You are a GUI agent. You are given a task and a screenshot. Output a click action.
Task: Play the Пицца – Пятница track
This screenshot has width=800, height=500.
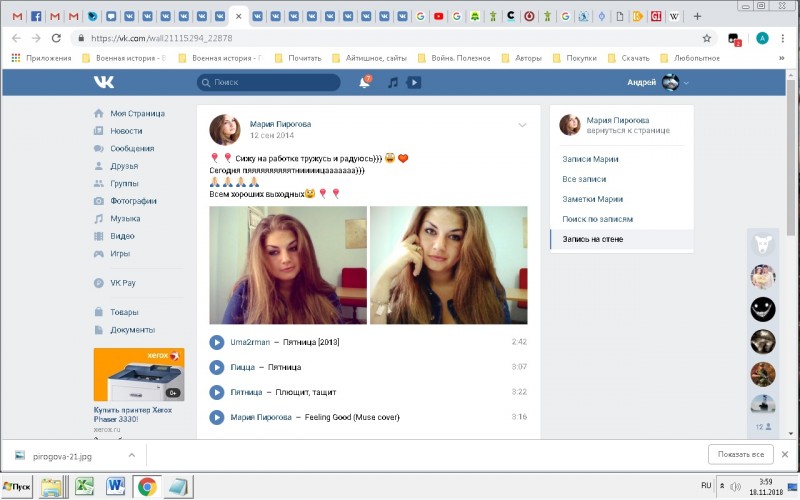217,367
